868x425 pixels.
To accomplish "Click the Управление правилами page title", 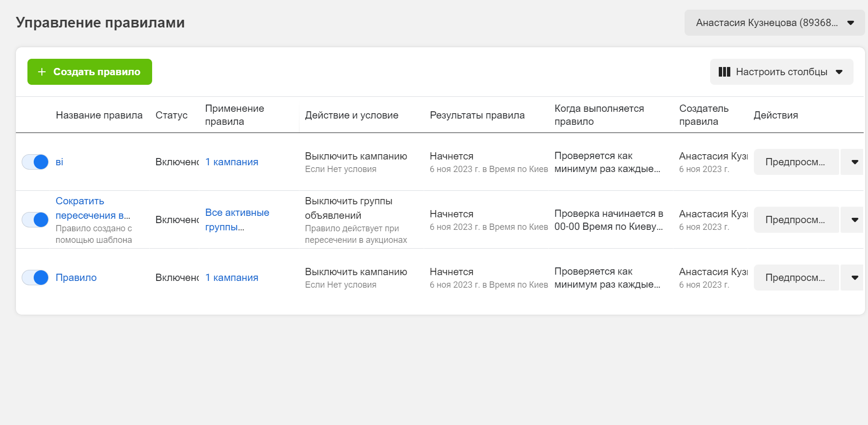I will coord(100,23).
